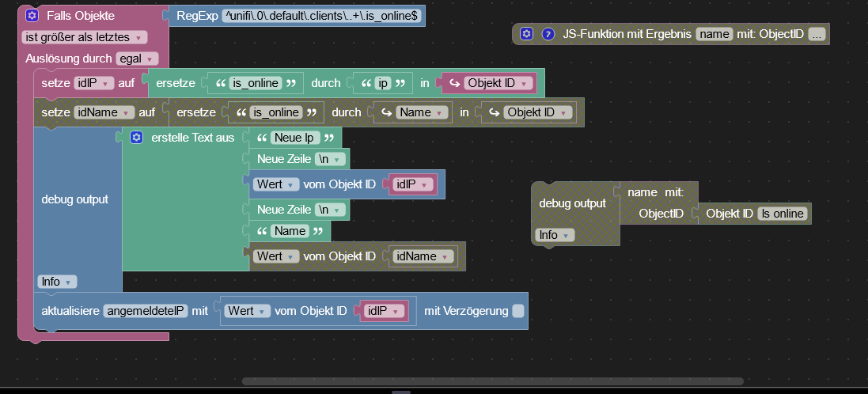Open second Neue Zeile \n dropdown
This screenshot has width=868, height=394.
[x=330, y=210]
